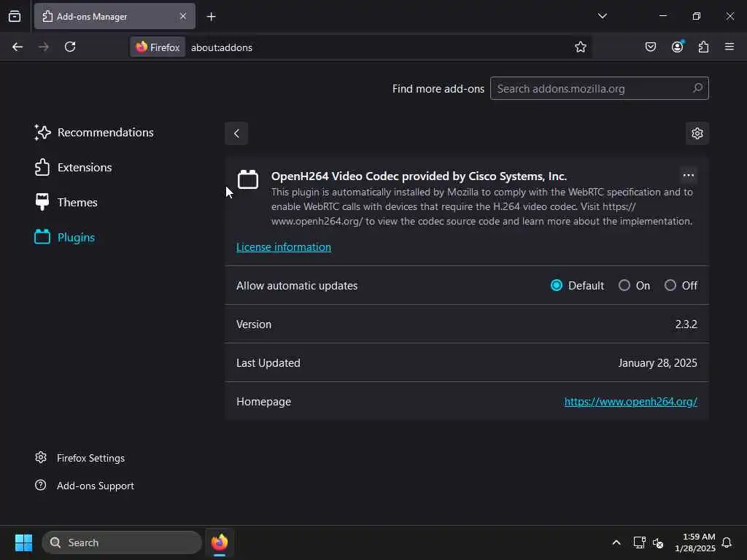Open Recommendations in the sidebar
The height and width of the screenshot is (560, 747).
coord(94,133)
